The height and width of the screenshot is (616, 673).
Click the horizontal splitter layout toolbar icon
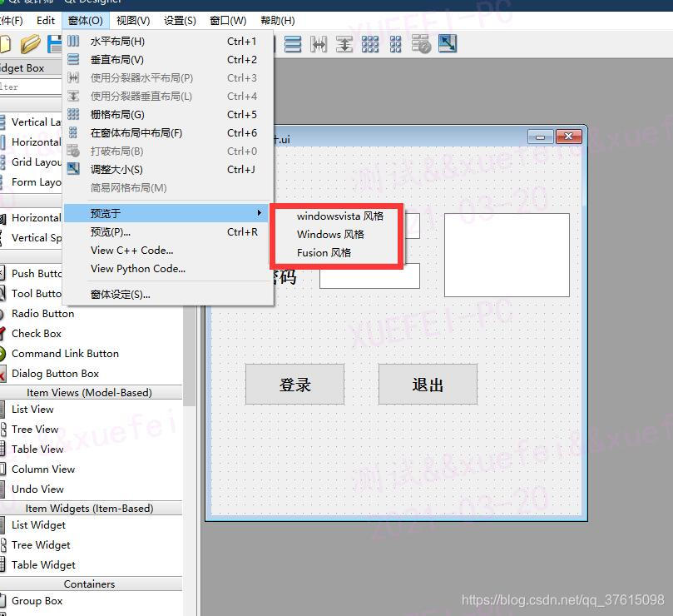click(x=319, y=44)
